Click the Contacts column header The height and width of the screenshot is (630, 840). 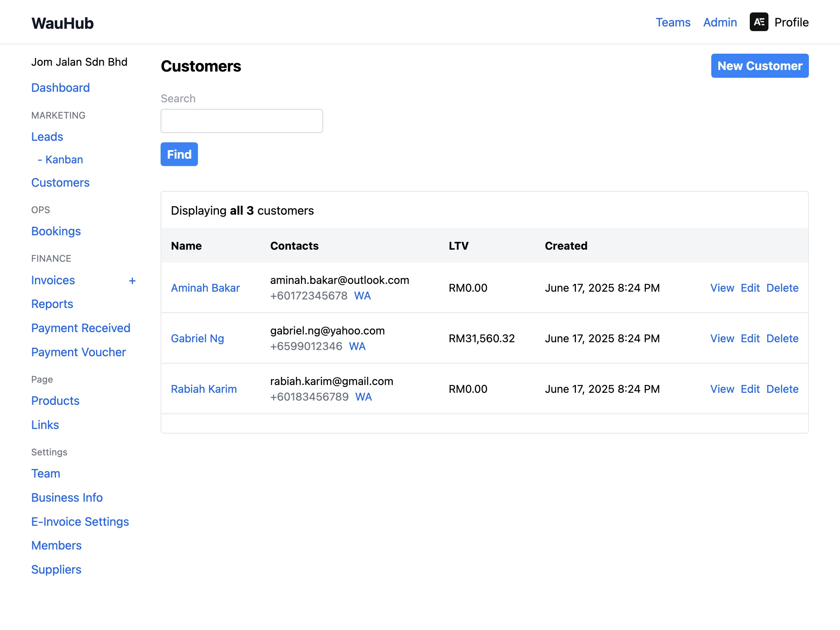click(x=294, y=246)
